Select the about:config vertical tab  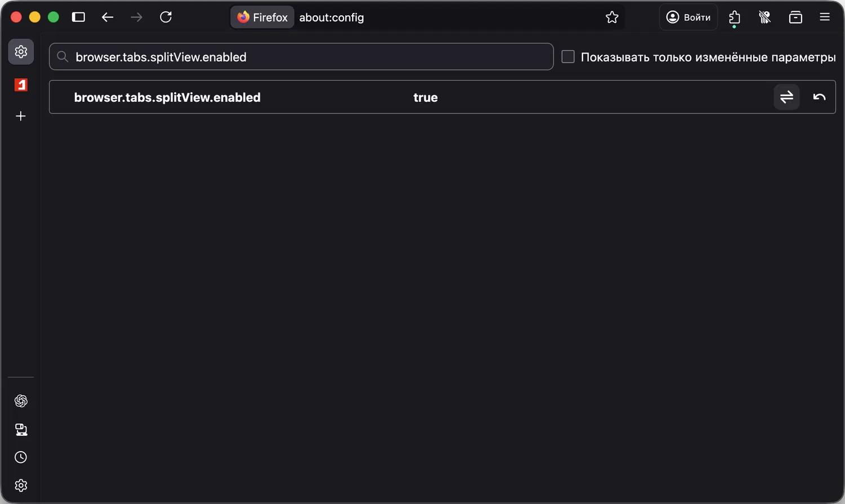pos(21,52)
